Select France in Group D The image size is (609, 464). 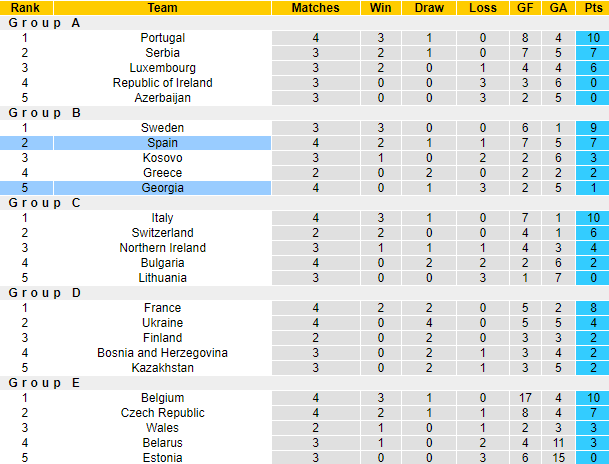(163, 308)
